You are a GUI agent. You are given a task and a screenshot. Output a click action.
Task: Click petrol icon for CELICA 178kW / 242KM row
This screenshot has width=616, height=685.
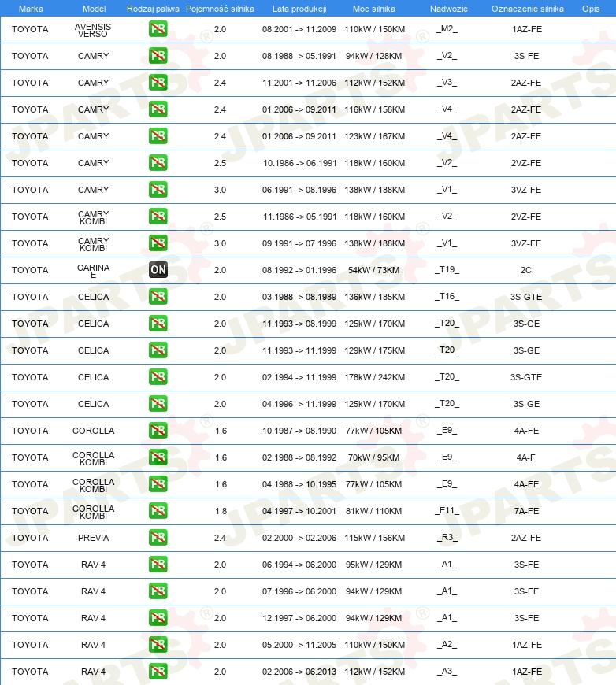[x=158, y=377]
